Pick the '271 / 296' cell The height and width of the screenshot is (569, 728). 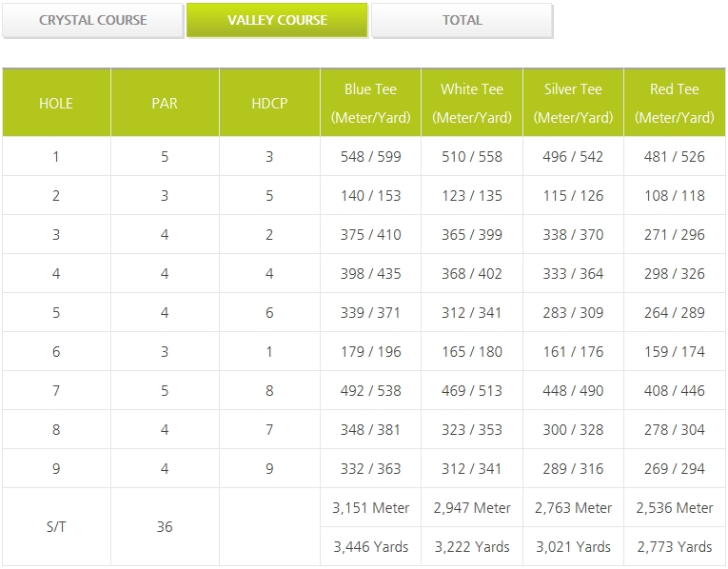click(x=674, y=235)
